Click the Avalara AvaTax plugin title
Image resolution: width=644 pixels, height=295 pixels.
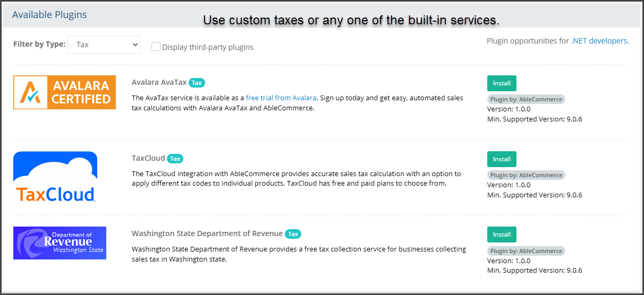tap(159, 82)
